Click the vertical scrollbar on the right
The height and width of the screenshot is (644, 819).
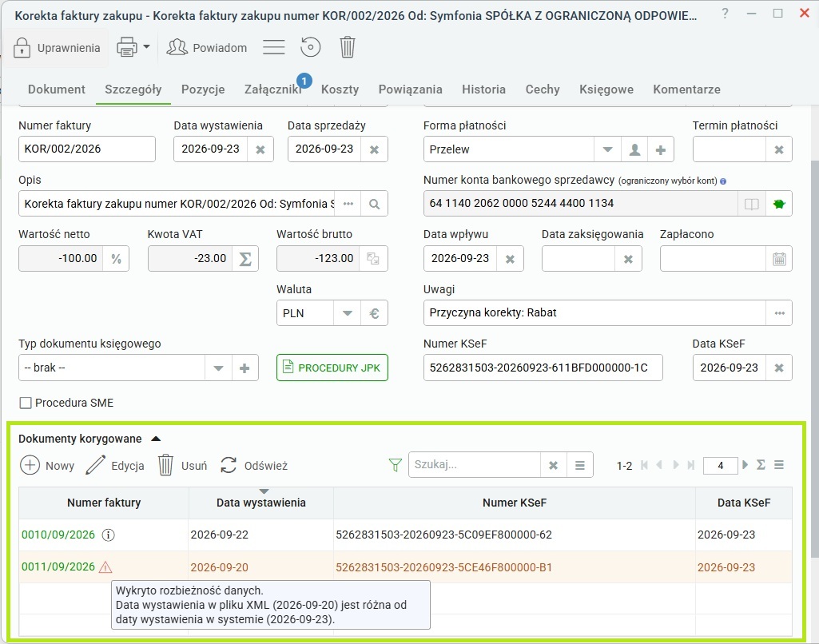(814, 358)
